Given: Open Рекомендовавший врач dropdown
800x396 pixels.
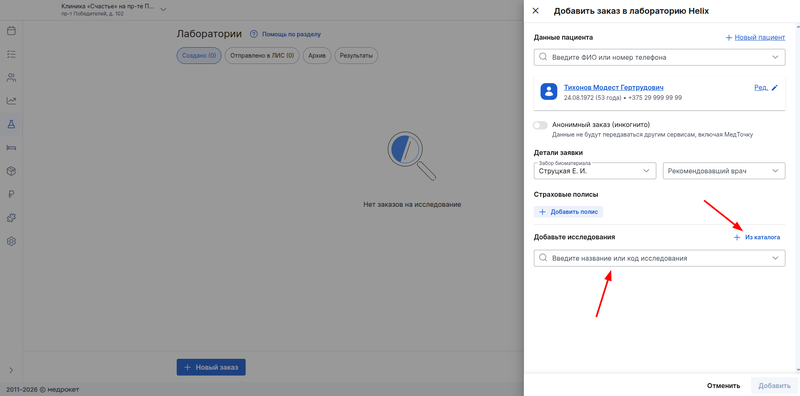Looking at the screenshot, I should (x=724, y=171).
